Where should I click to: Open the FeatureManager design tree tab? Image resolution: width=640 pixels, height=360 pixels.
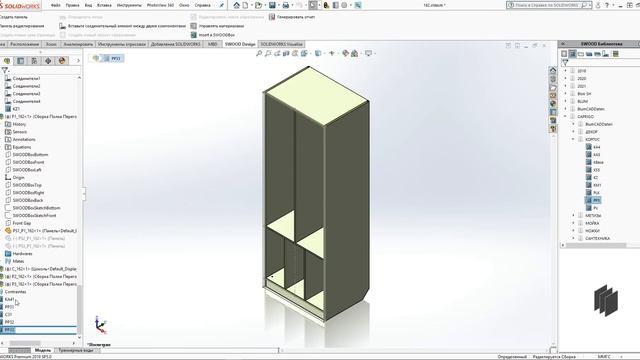point(7,61)
